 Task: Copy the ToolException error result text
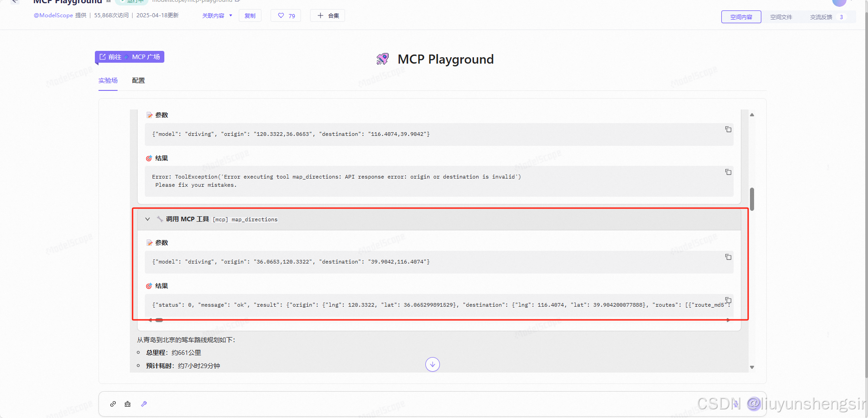728,172
